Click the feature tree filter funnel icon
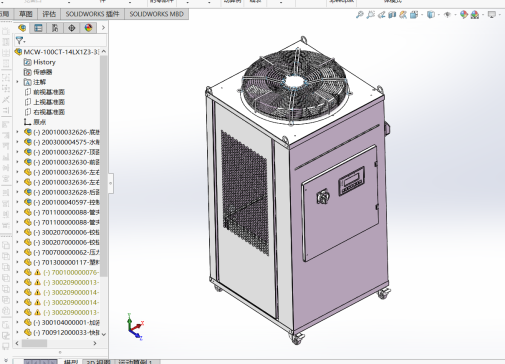The width and height of the screenshot is (505, 364). (x=20, y=41)
